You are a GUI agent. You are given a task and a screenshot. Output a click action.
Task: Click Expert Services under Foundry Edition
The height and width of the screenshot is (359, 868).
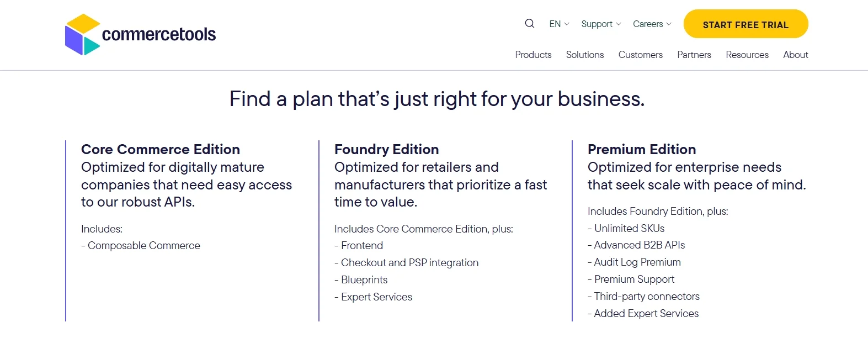click(374, 297)
